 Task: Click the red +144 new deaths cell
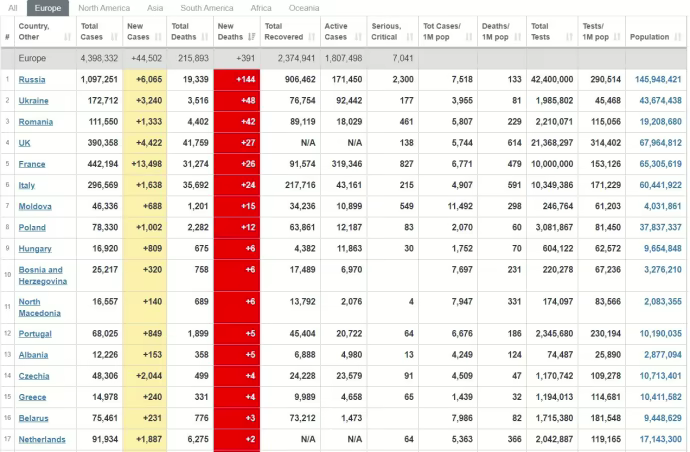click(x=237, y=79)
